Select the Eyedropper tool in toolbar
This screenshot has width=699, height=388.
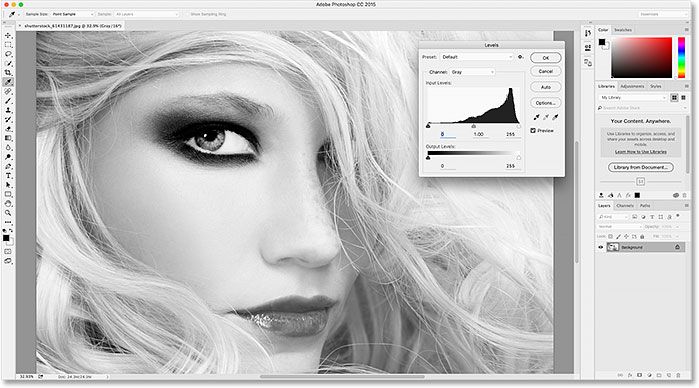[8, 82]
